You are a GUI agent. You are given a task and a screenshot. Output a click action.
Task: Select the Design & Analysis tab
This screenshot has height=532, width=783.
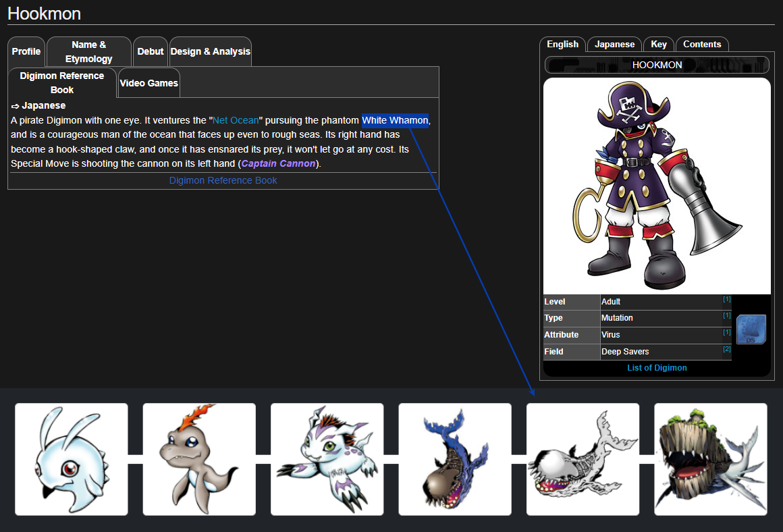pos(210,51)
